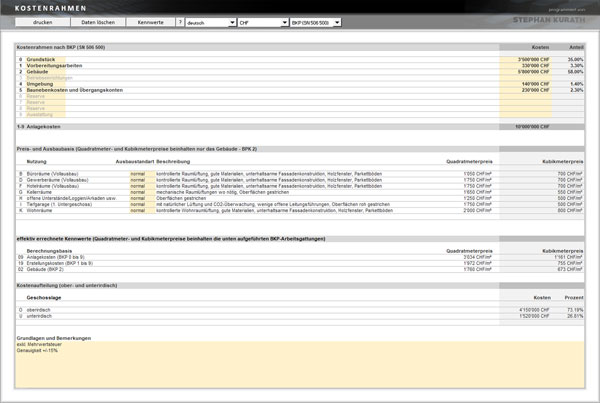Click the Erstellungskosten (BKP 1 bis 9) row

click(300, 263)
